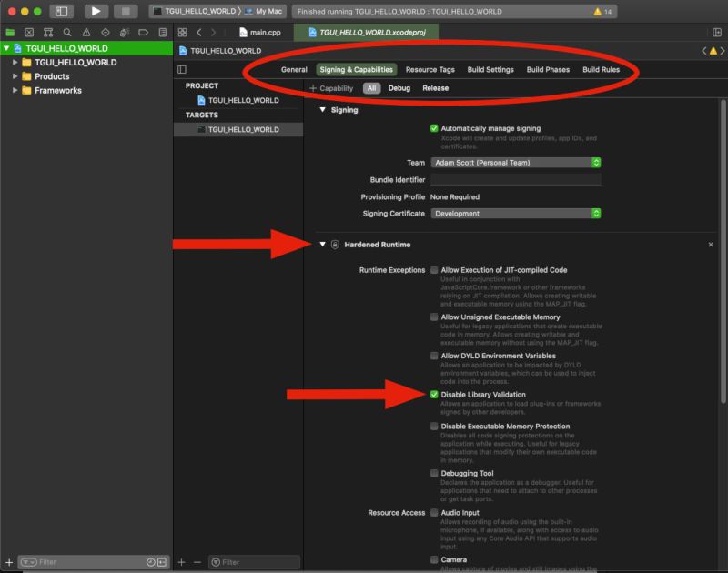
Task: Open the main.cpp editor tab
Action: coord(259,32)
